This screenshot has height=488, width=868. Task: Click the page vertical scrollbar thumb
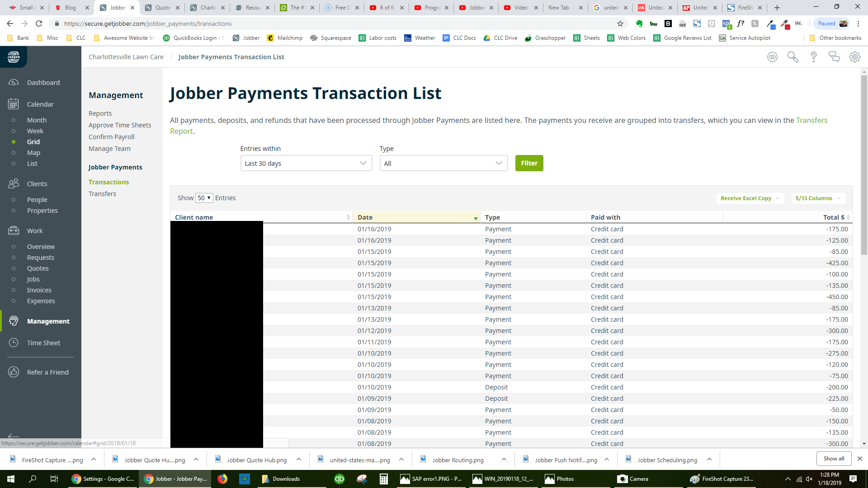pyautogui.click(x=864, y=165)
